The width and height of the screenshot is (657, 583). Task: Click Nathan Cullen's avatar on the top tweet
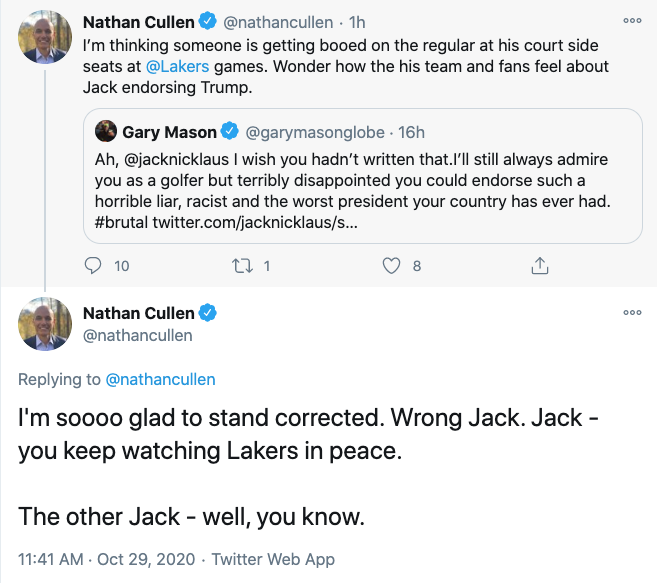coord(44,37)
